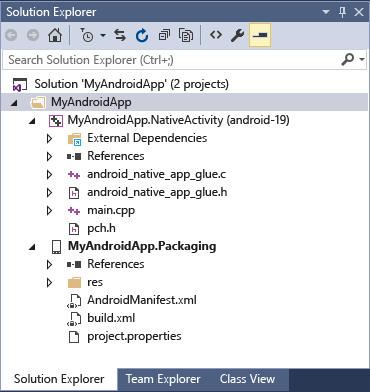Expand References under Packaging
The image size is (370, 392).
click(49, 264)
